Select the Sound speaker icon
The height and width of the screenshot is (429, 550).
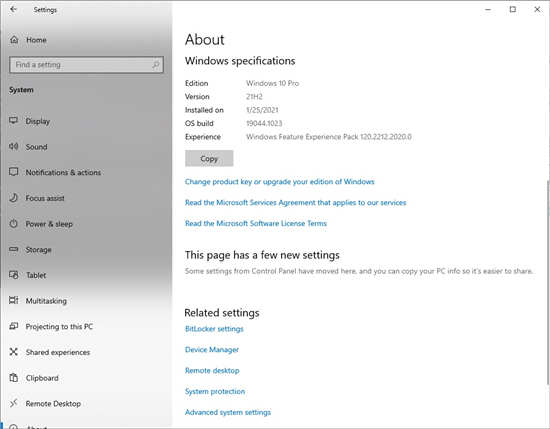click(x=13, y=146)
